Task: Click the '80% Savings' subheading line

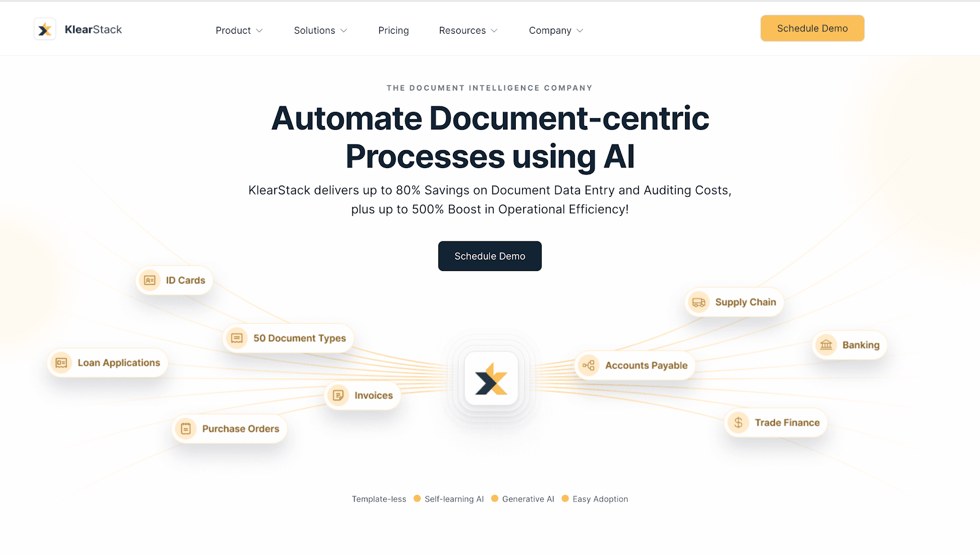Action: [x=490, y=190]
